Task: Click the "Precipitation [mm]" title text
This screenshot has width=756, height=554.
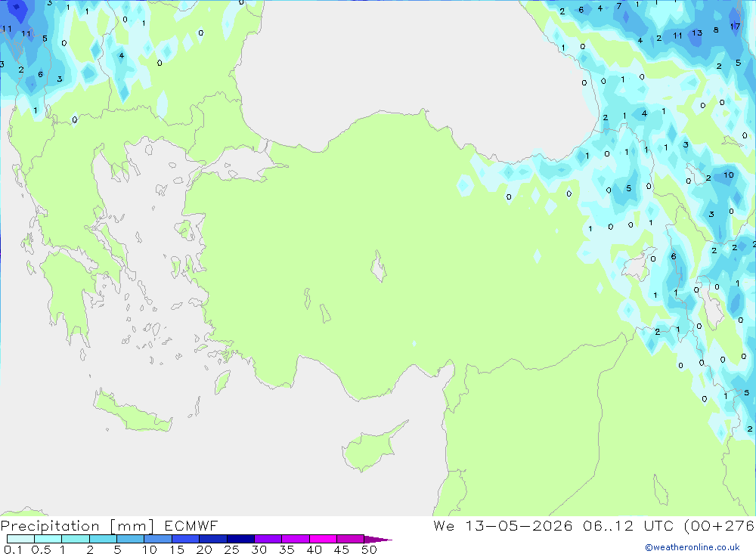Action: point(78,526)
